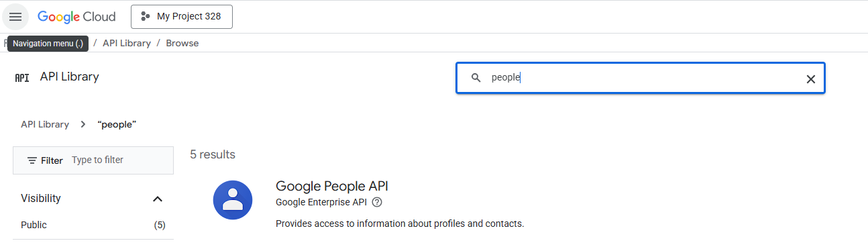Focus the Type to filter field

pos(118,160)
